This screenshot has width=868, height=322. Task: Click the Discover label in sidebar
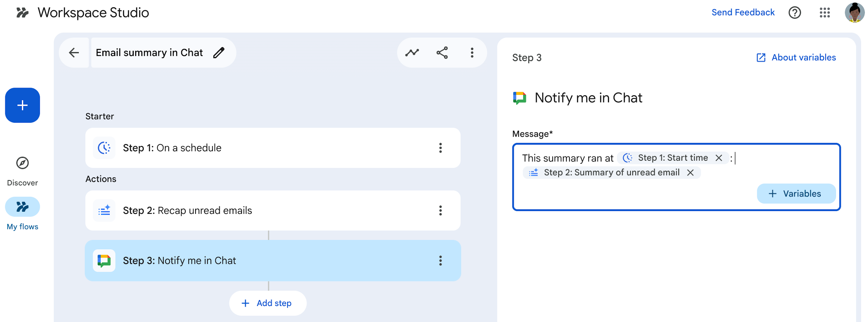pos(23,183)
